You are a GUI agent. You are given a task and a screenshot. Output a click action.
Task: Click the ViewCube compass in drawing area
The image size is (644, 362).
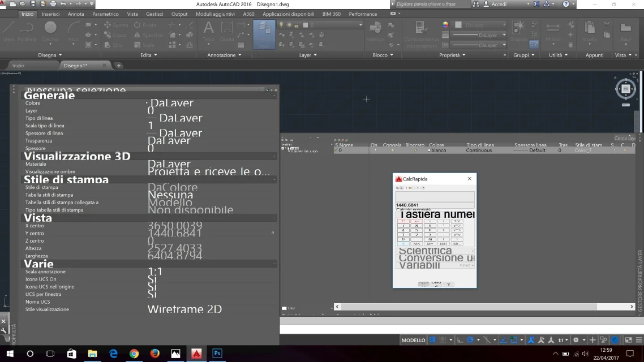(x=625, y=89)
